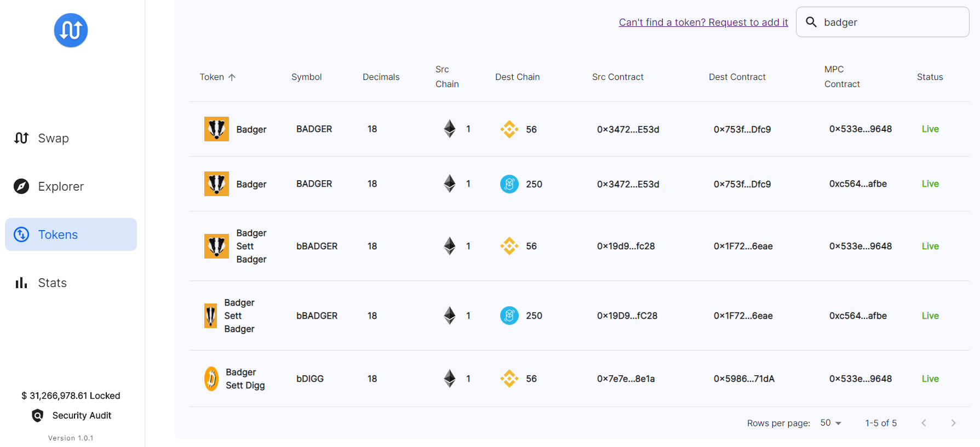The height and width of the screenshot is (447, 980).
Task: Click the Dest Chain column header
Action: [518, 77]
